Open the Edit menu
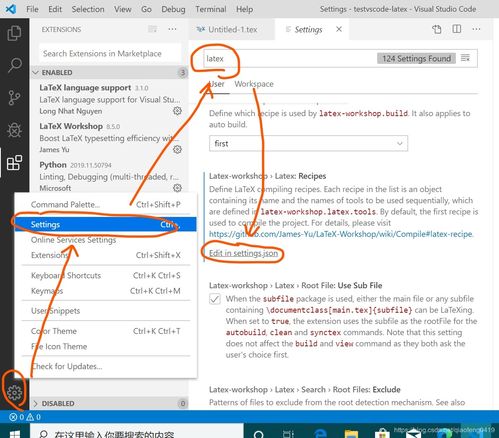 click(55, 9)
